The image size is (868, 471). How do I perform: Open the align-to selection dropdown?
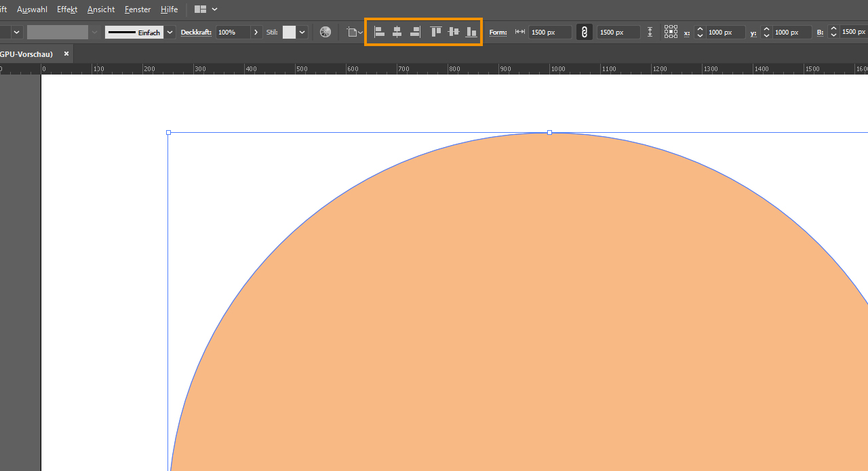point(355,32)
